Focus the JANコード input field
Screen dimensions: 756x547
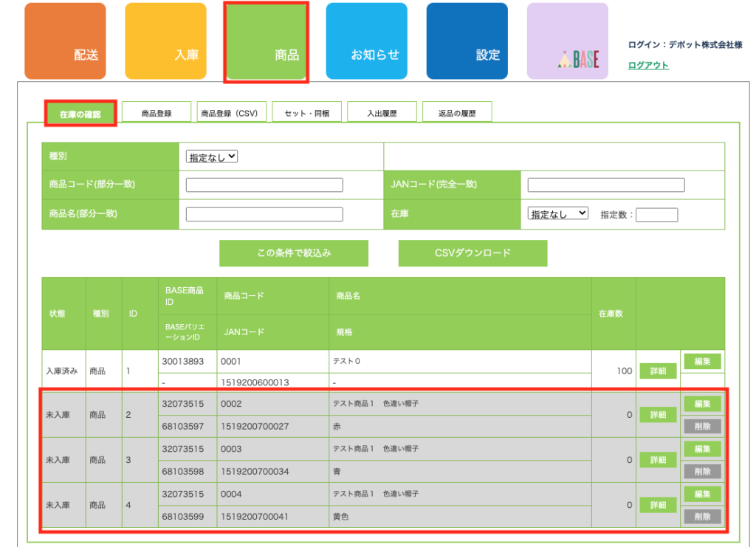click(x=606, y=185)
